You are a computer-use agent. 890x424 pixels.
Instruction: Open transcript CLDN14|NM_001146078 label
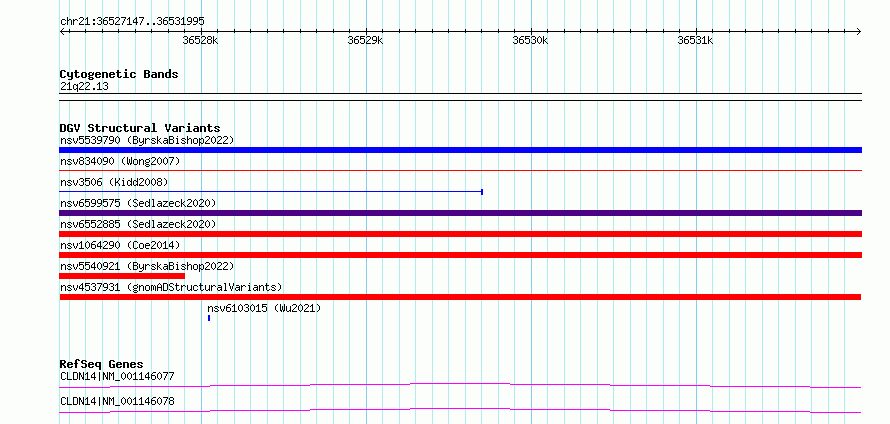[x=117, y=402]
